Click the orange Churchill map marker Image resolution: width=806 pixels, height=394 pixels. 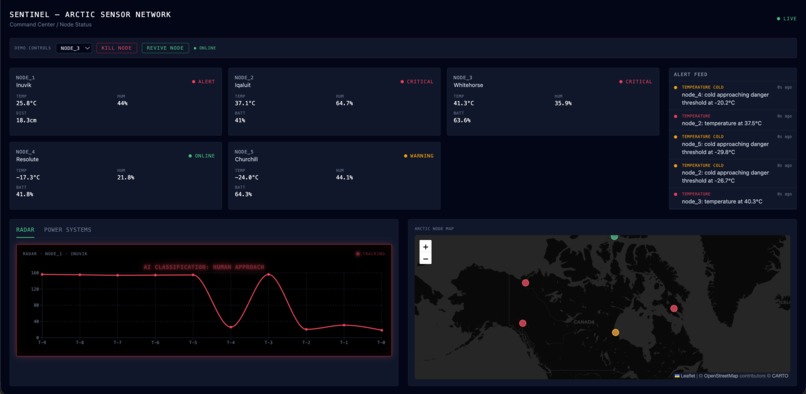click(615, 332)
